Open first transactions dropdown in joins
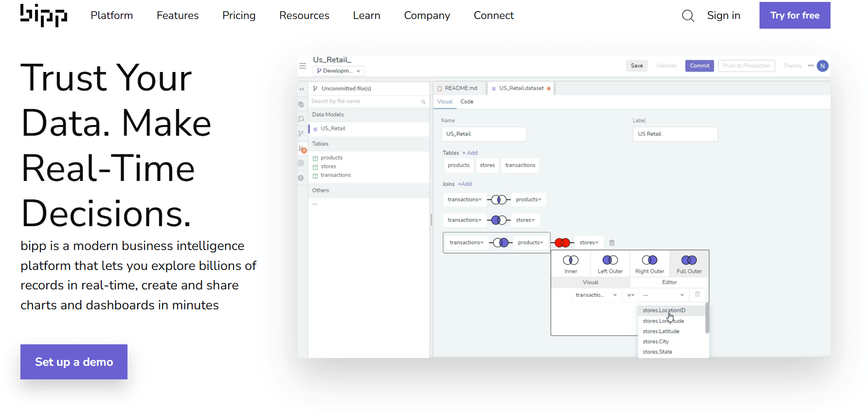 [x=465, y=199]
